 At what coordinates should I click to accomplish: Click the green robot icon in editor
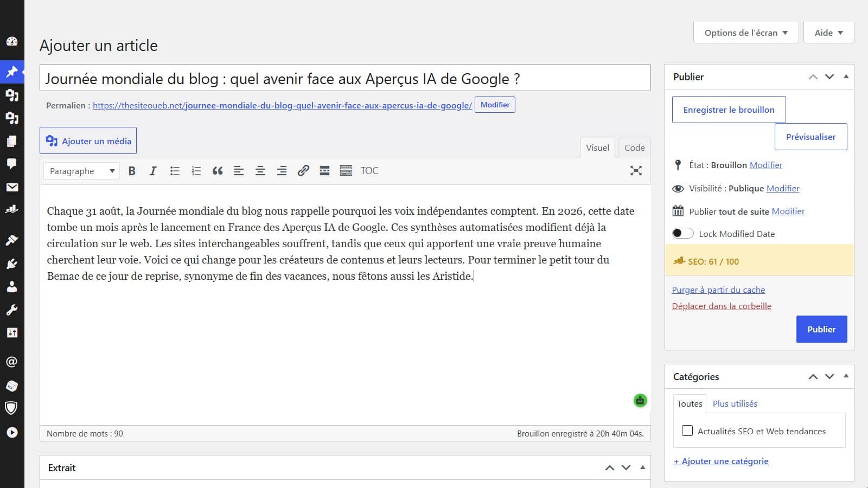click(640, 401)
